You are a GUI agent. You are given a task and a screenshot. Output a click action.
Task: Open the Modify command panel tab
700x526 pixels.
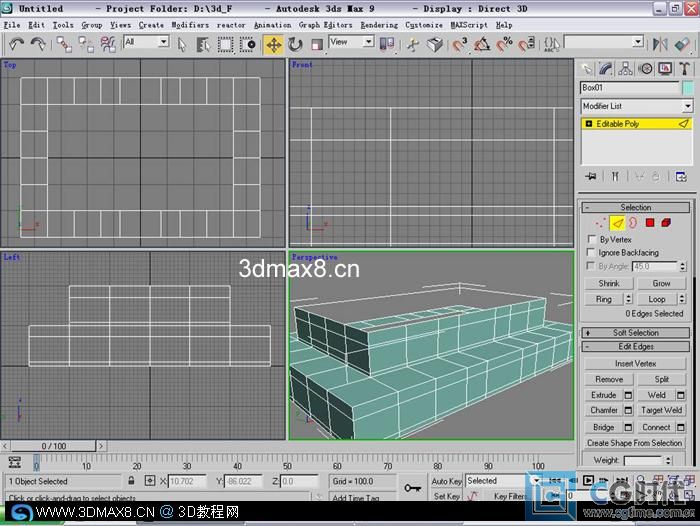point(606,69)
